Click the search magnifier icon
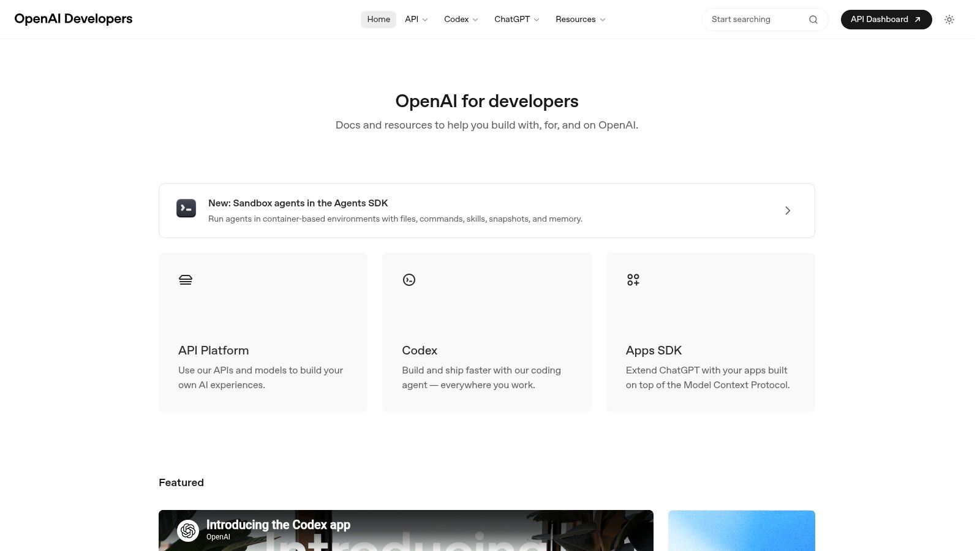Image resolution: width=980 pixels, height=551 pixels. coord(813,20)
